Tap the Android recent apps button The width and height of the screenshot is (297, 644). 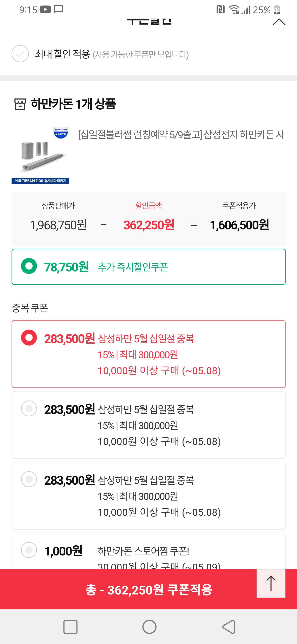point(70,627)
